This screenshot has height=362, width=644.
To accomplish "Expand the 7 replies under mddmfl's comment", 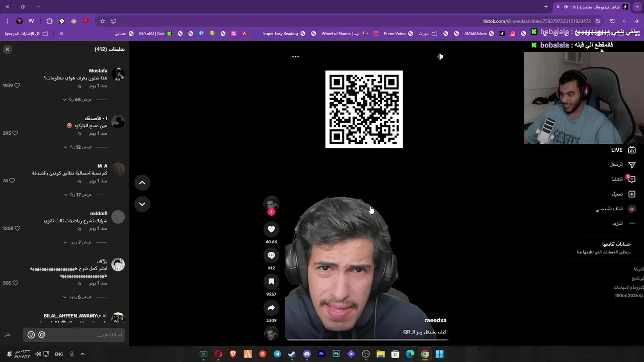I will pos(77,242).
